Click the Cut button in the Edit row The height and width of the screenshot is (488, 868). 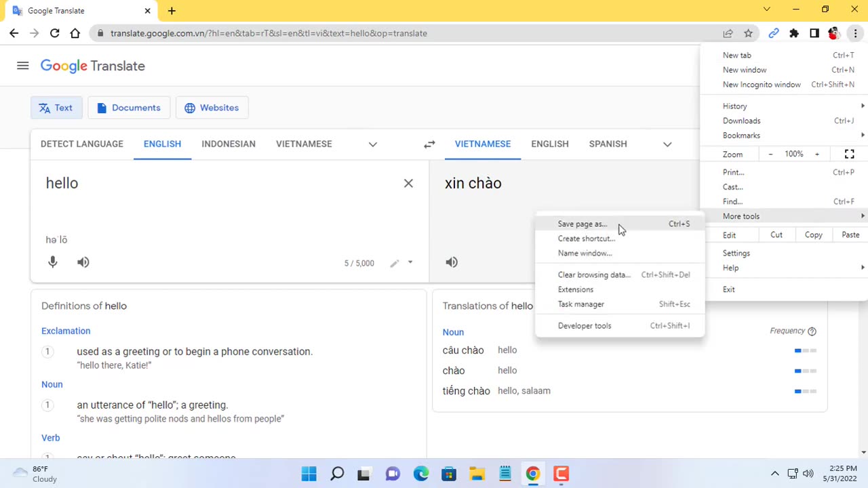coord(776,235)
